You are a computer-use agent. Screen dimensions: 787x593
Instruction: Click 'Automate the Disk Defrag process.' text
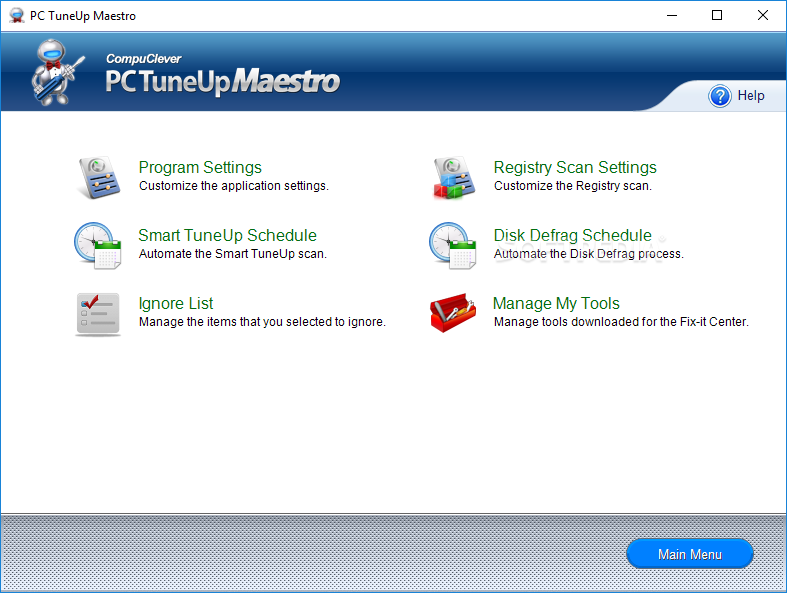589,254
